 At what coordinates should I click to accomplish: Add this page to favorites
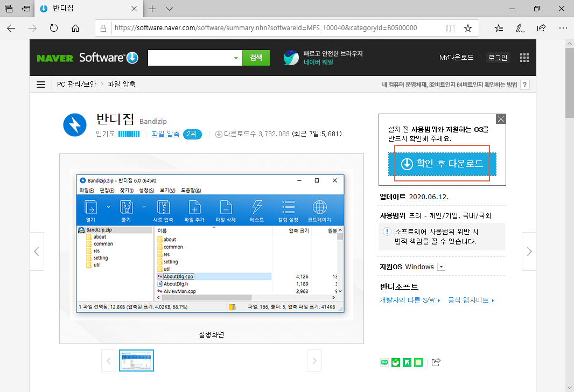click(468, 28)
